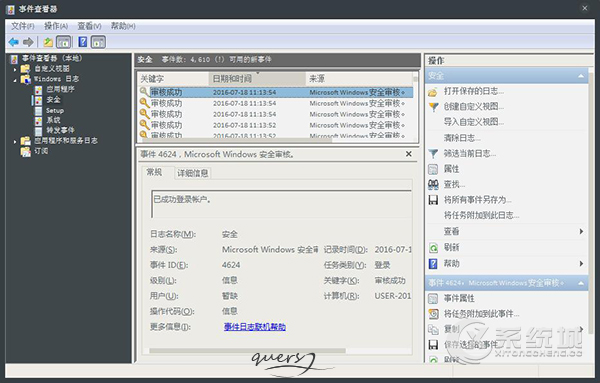The height and width of the screenshot is (383, 600).
Task: Click the Back arrow toolbar icon
Action: [x=14, y=42]
